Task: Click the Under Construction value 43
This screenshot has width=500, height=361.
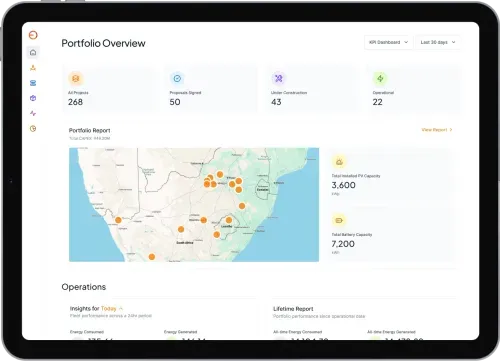Action: click(x=276, y=102)
